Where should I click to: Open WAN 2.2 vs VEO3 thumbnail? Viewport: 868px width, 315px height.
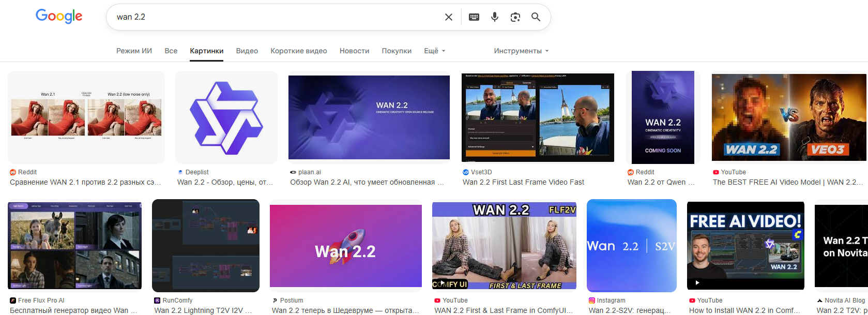tap(789, 117)
